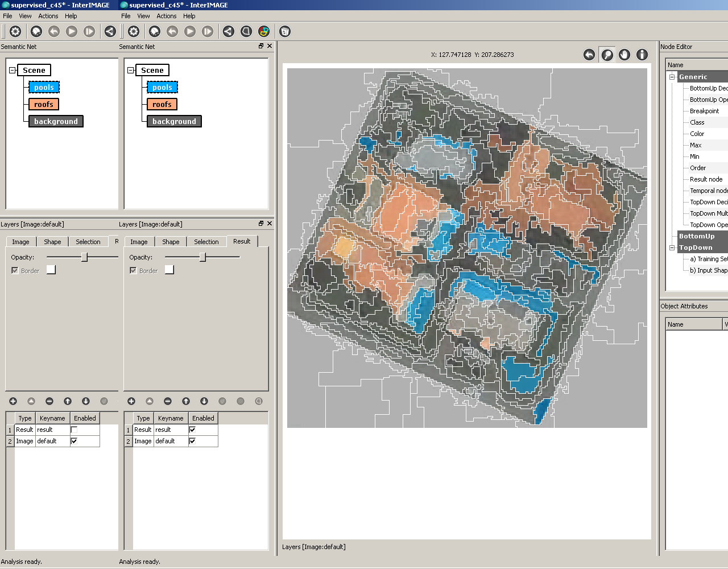Viewport: 728px width, 569px height.
Task: Click the Opacity slider handle in right Layers panel
Action: pos(202,257)
